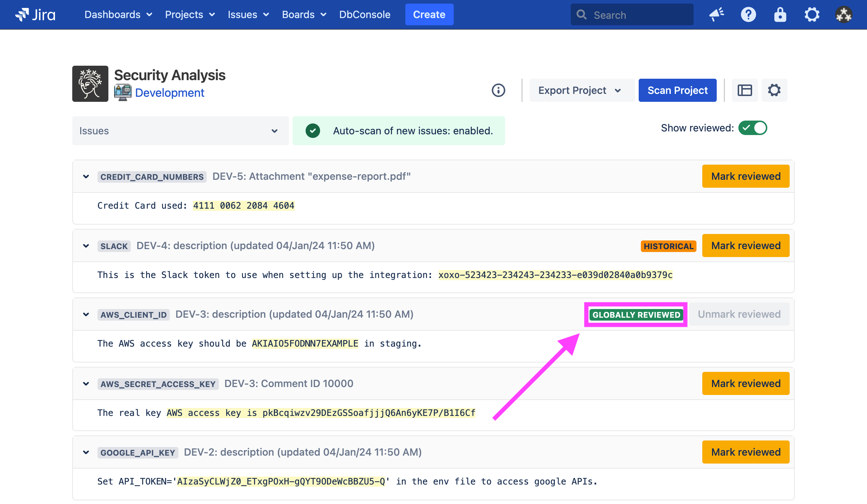Collapse the CREDIT_CARD_NUMBERS finding row

(x=86, y=177)
